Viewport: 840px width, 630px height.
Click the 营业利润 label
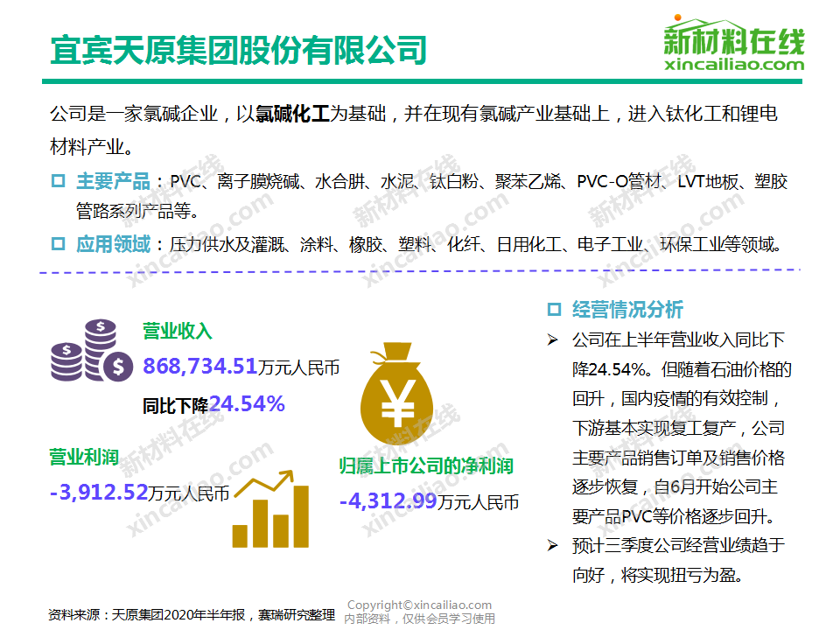click(x=84, y=457)
